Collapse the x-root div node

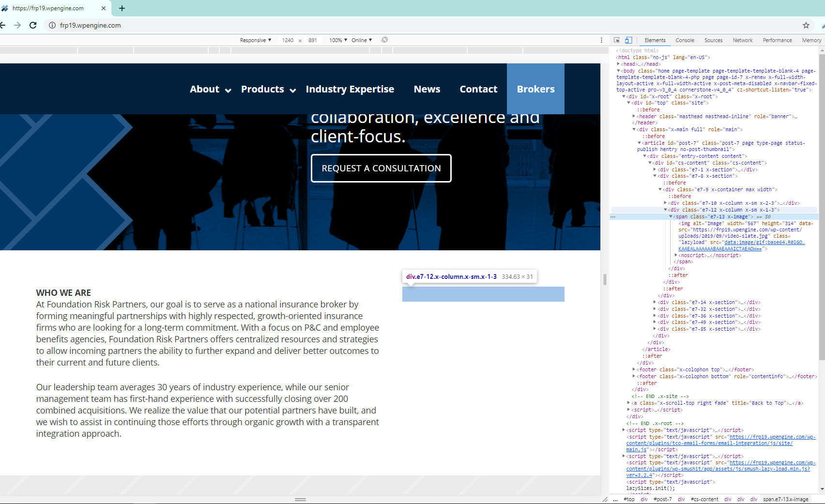(624, 96)
